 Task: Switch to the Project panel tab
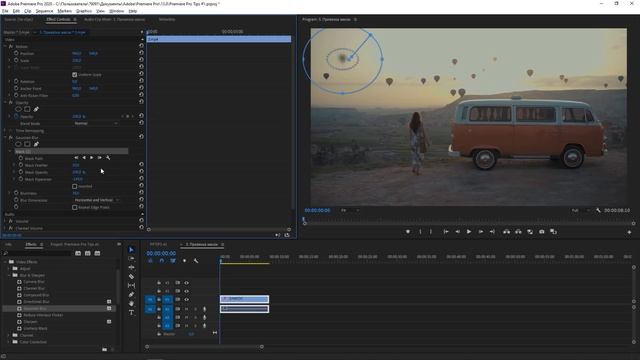pos(75,244)
